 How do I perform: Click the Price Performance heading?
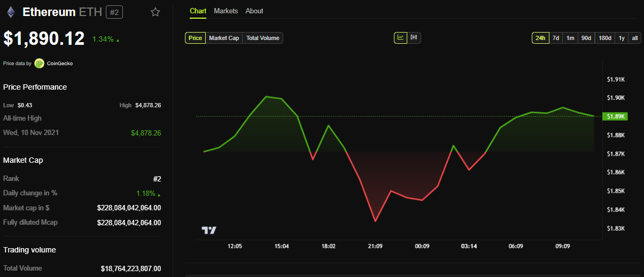[35, 87]
